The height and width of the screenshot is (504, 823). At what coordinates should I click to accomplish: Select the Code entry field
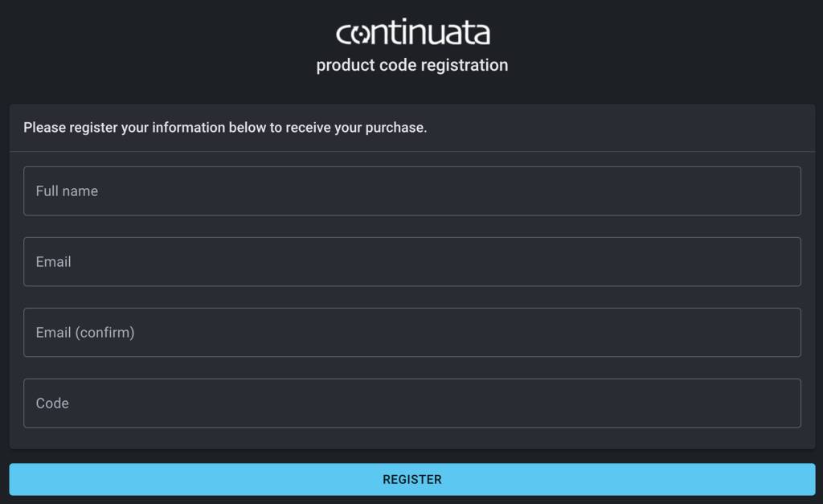pos(411,403)
